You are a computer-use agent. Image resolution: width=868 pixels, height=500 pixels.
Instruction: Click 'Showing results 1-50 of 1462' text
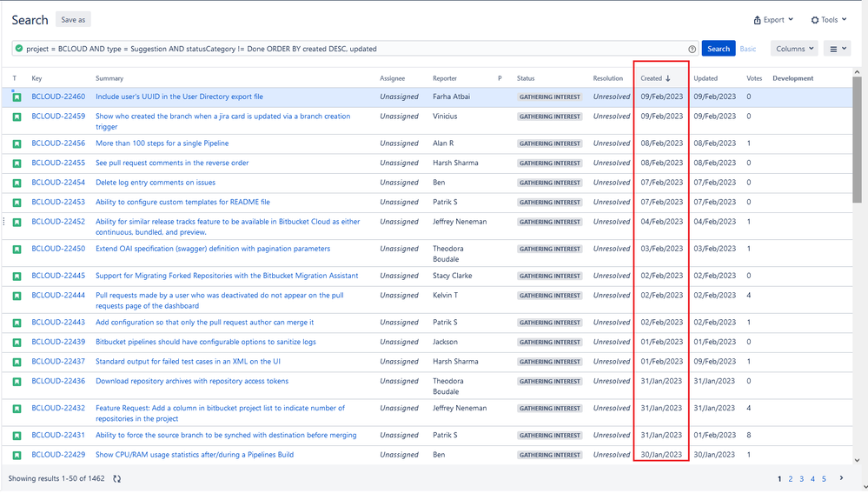pos(56,478)
